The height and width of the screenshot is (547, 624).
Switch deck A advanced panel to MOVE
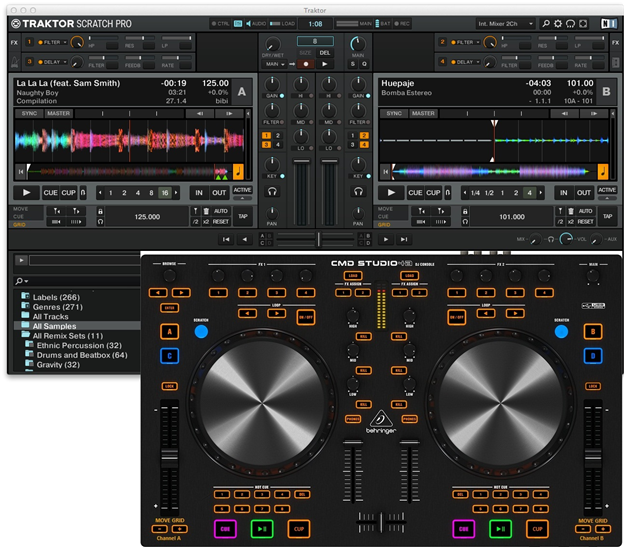[x=21, y=209]
